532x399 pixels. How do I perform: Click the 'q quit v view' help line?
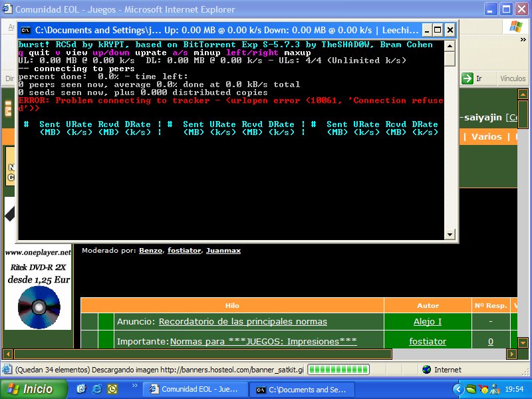click(x=164, y=53)
